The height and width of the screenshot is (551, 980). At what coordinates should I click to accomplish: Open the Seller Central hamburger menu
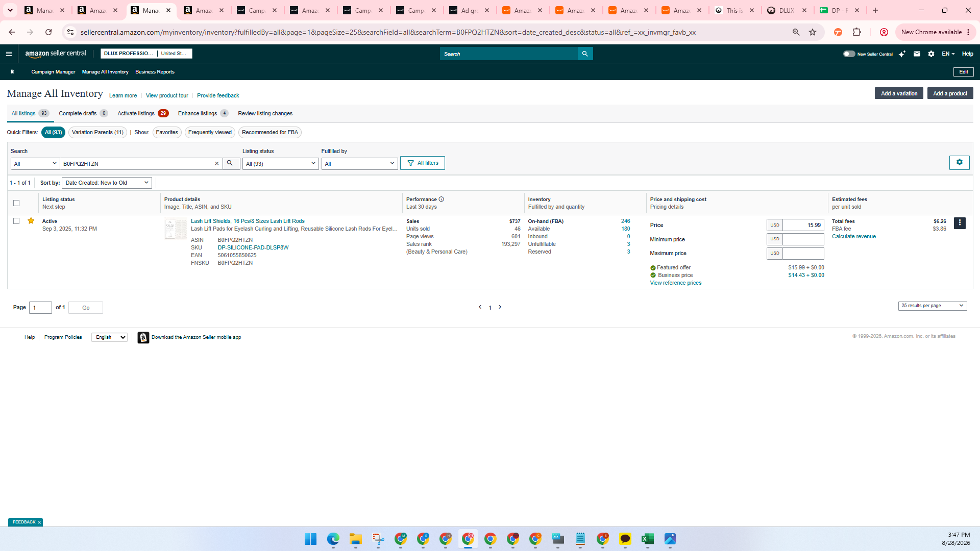tap(9, 54)
